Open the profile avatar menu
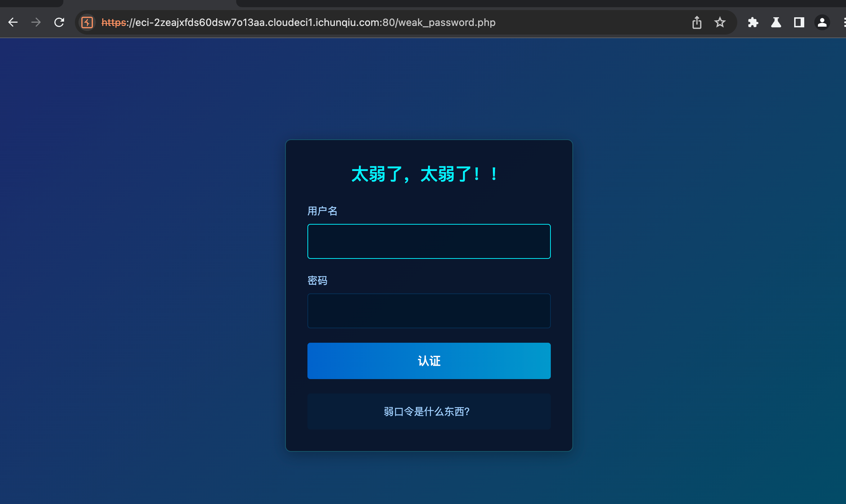Image resolution: width=846 pixels, height=504 pixels. click(822, 22)
